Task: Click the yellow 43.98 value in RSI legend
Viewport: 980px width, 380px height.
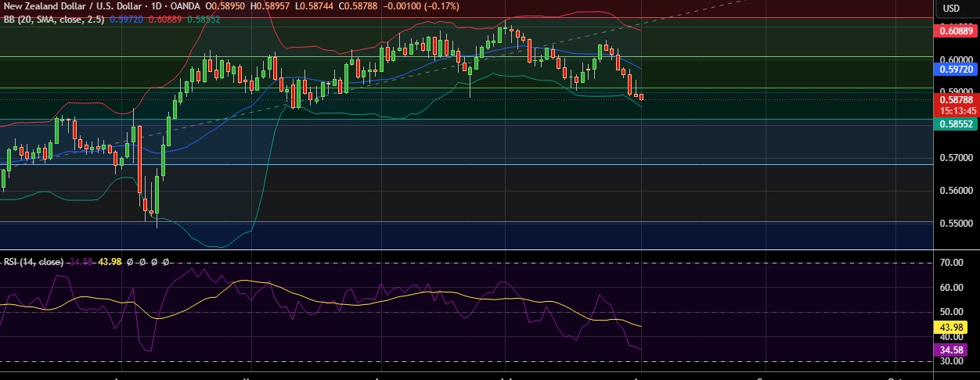Action: [x=110, y=261]
